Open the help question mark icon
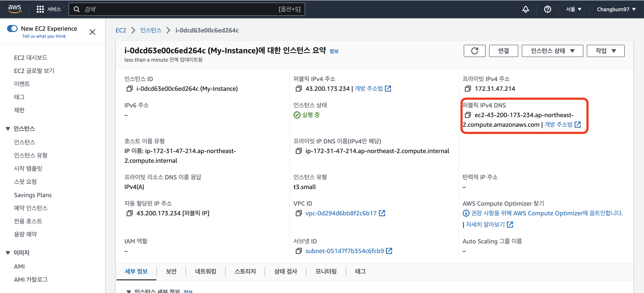The height and width of the screenshot is (293, 644). [x=547, y=9]
